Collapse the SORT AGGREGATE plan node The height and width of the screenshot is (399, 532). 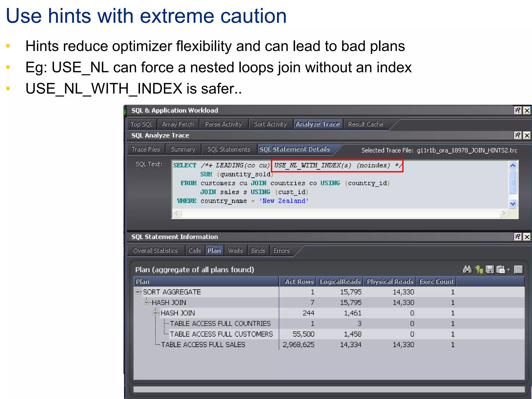pos(138,292)
